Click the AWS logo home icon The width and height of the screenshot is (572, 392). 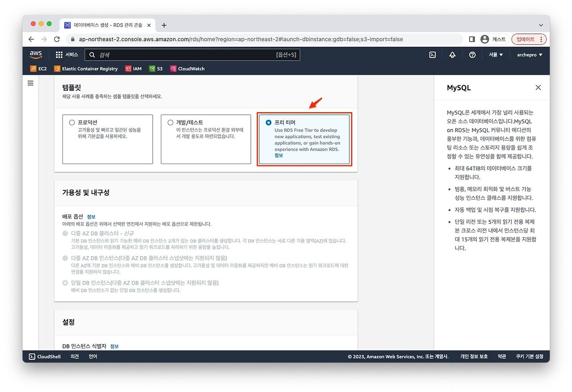pos(36,55)
